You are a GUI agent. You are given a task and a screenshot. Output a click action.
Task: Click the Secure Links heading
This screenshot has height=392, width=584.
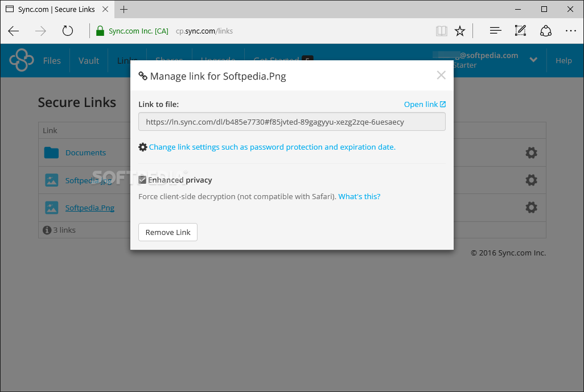(77, 102)
